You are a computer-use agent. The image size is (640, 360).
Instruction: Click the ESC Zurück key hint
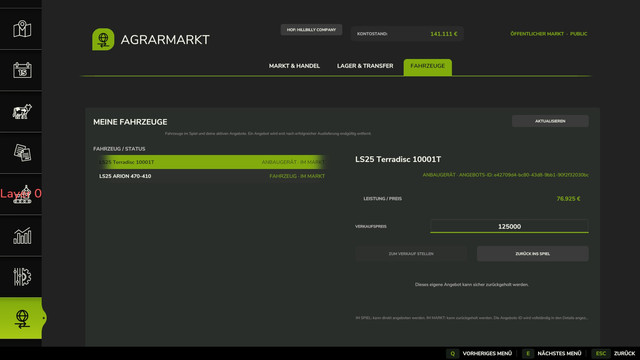pyautogui.click(x=613, y=353)
